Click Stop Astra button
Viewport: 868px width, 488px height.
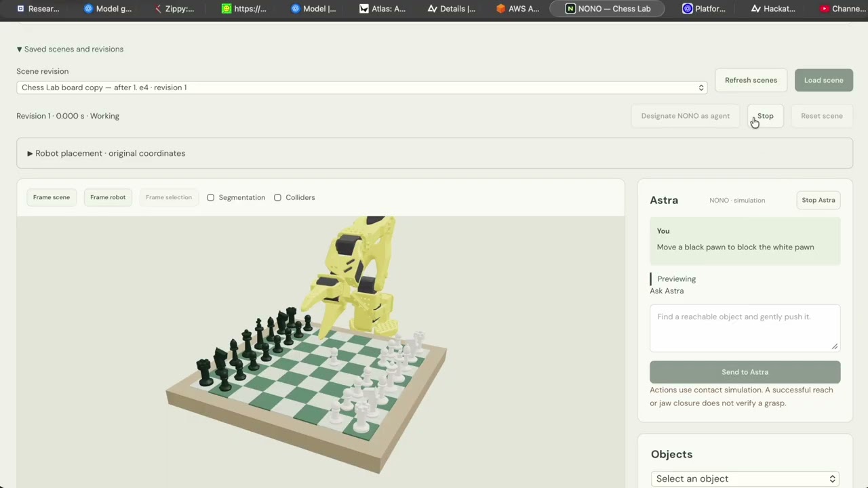tap(818, 200)
